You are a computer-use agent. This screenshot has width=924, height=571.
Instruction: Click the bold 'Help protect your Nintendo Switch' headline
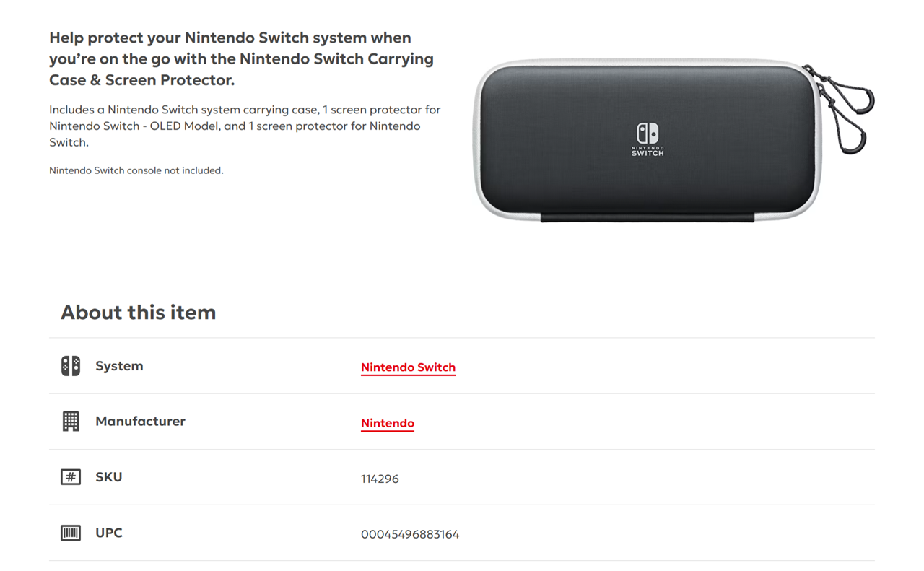point(241,58)
